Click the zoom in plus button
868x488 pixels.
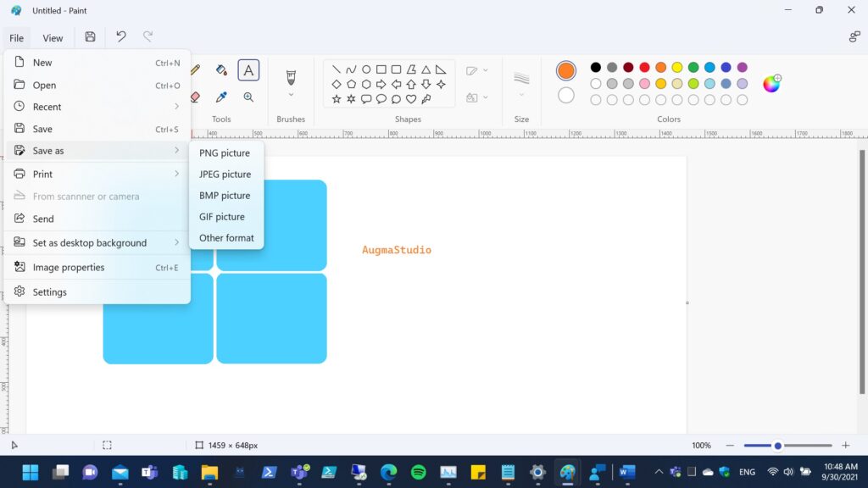[x=845, y=446]
